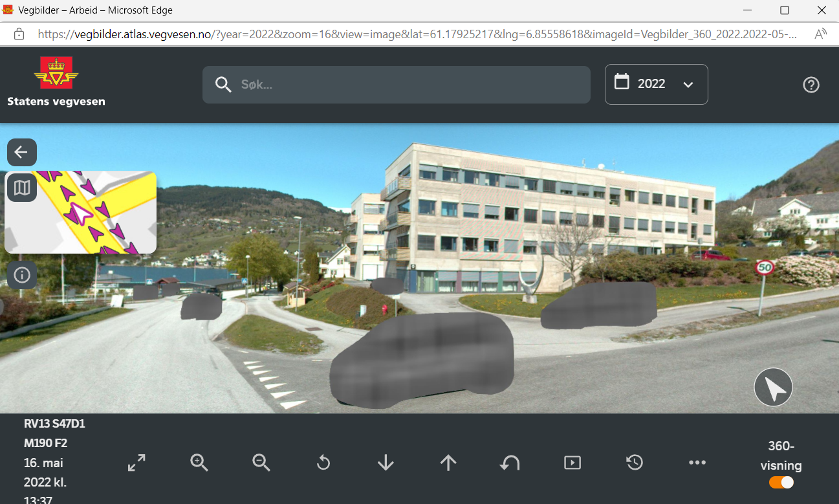
Task: Open help with the question mark icon
Action: point(811,84)
